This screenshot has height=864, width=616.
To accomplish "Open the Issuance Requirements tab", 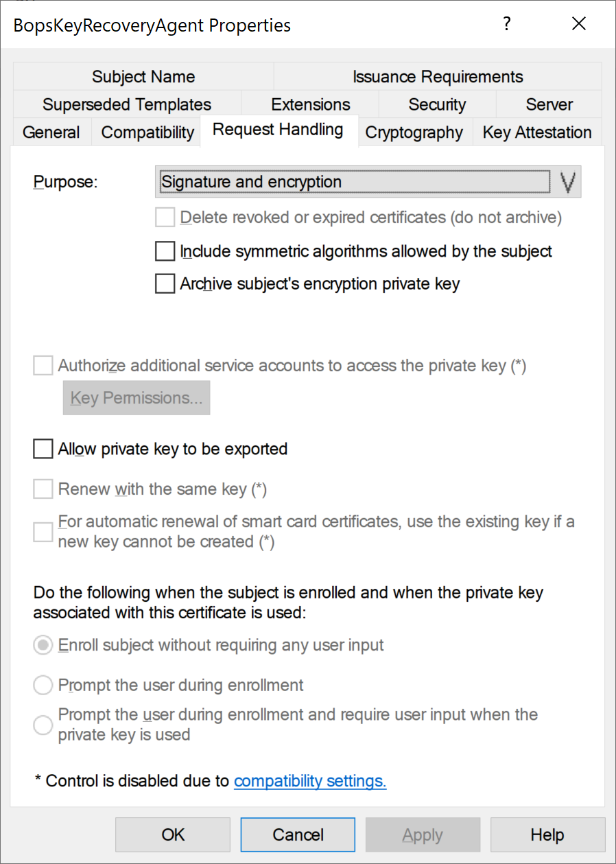I will pos(438,77).
